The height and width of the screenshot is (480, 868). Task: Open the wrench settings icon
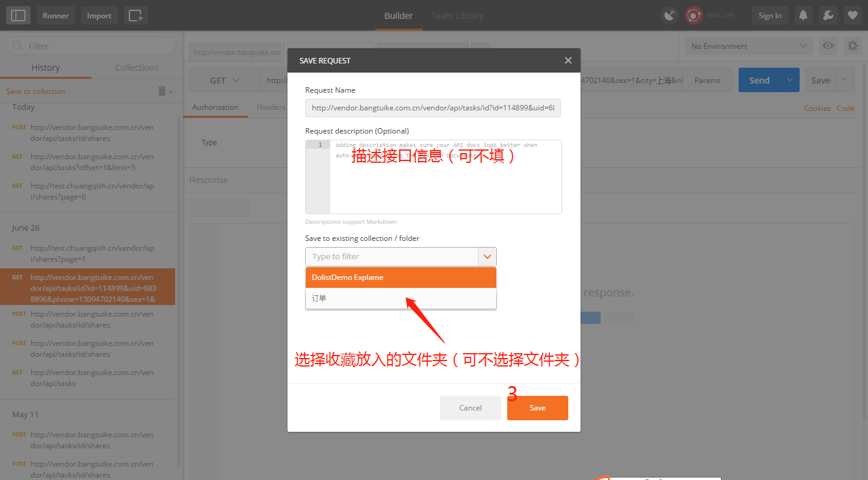click(x=828, y=15)
